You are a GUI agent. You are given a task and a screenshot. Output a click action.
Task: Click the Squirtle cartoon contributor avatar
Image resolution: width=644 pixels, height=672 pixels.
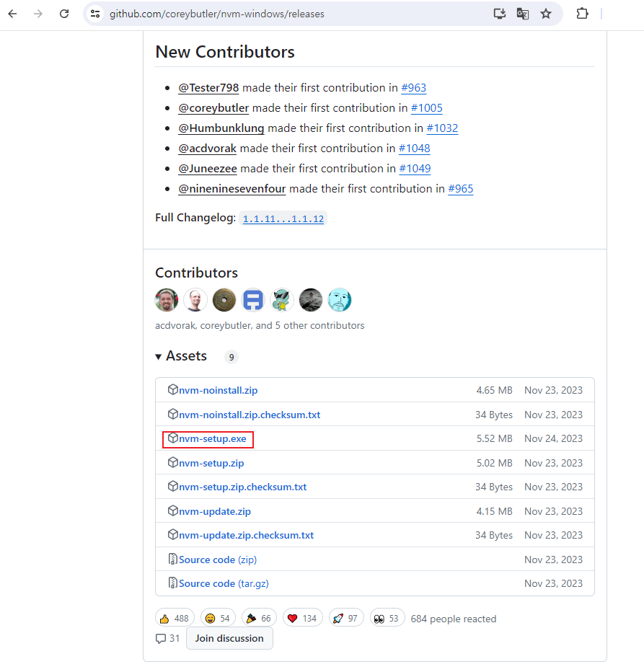pos(282,299)
